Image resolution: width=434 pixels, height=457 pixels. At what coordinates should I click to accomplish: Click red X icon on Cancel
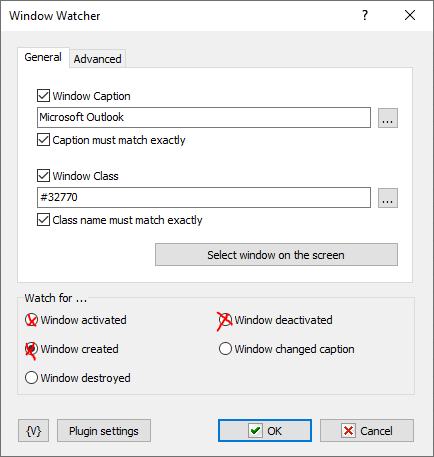click(x=348, y=431)
